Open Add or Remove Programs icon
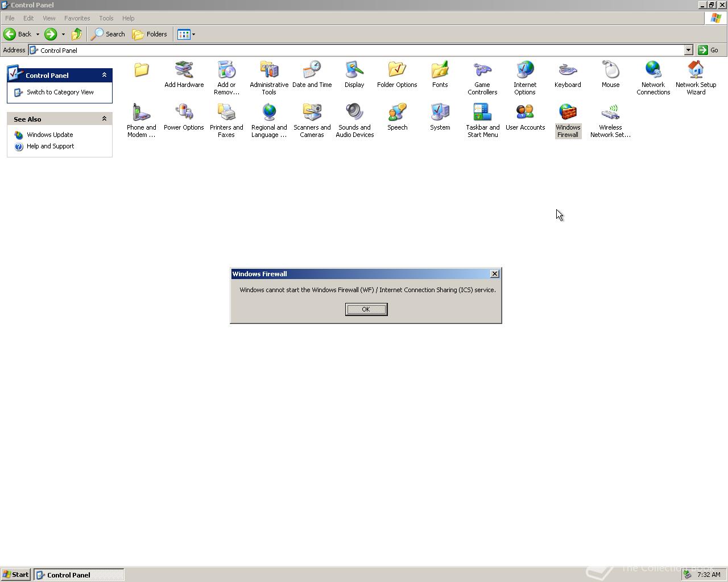The height and width of the screenshot is (582, 728). (226, 78)
